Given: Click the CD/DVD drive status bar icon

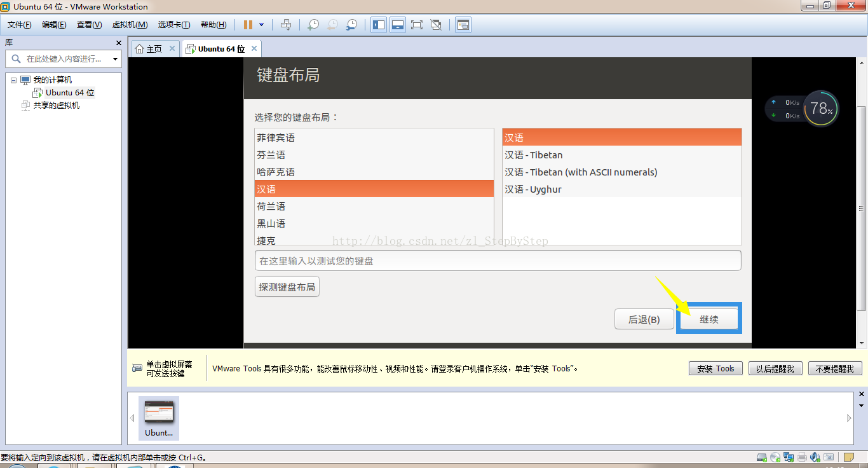Looking at the screenshot, I should point(775,457).
